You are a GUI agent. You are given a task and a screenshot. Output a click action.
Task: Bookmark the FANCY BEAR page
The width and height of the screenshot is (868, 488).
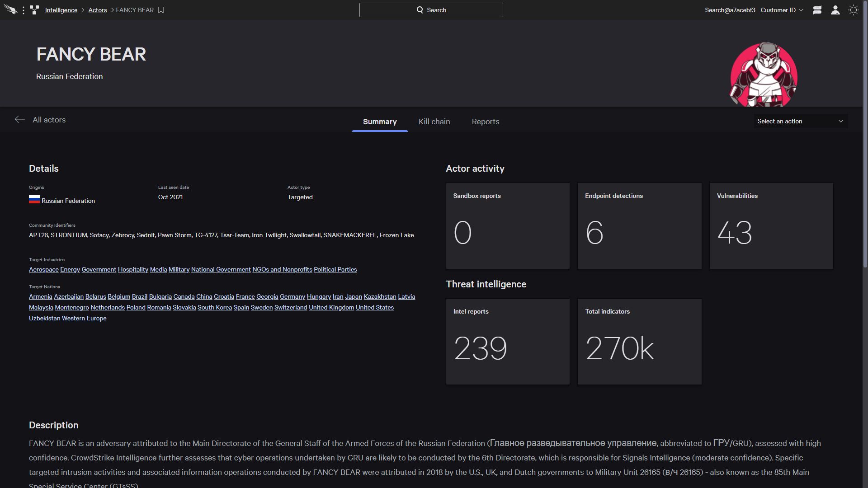coord(161,10)
